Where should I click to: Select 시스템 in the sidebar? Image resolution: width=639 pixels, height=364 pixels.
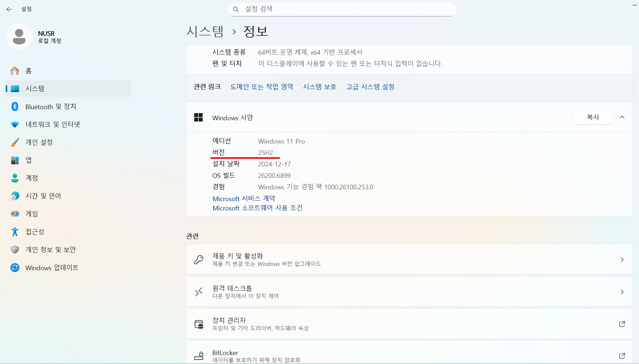(x=68, y=88)
